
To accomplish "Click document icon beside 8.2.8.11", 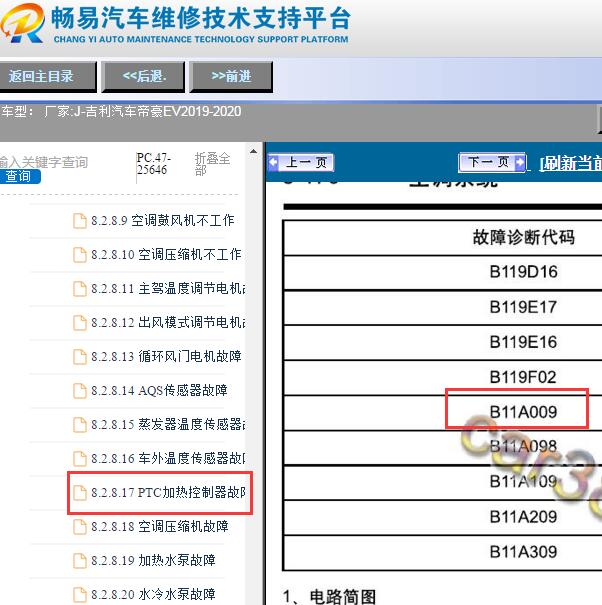I will tap(80, 289).
